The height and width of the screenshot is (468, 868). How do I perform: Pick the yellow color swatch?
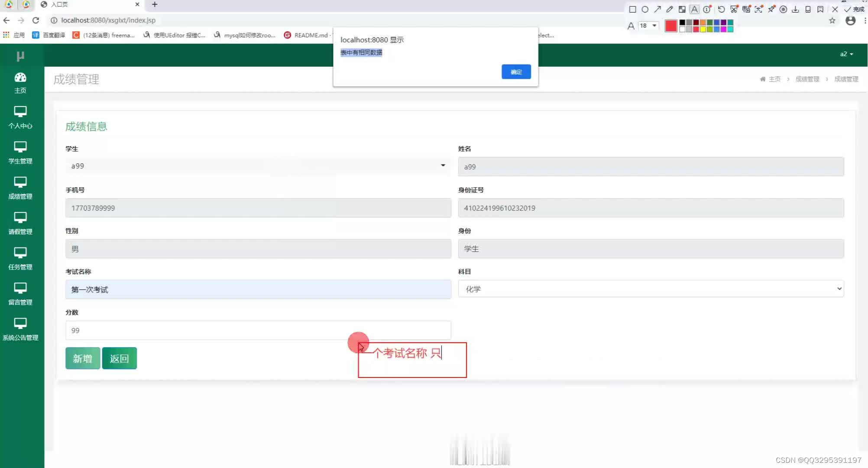point(703,29)
